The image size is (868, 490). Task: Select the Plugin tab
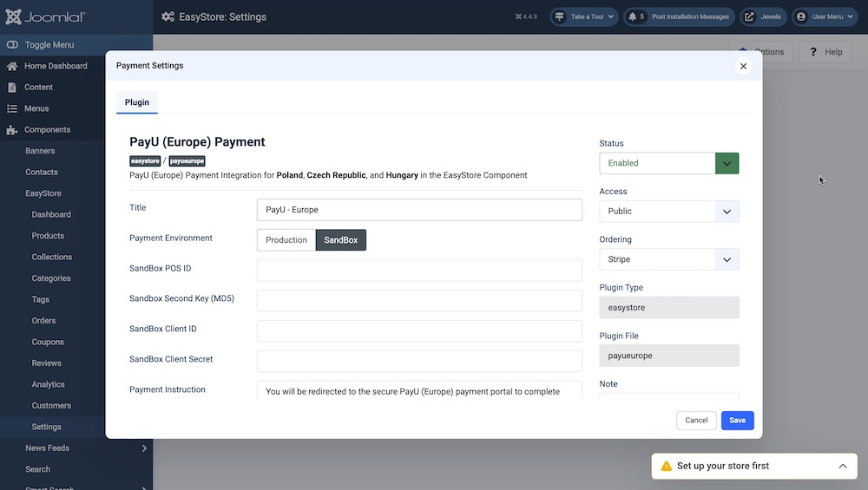pyautogui.click(x=137, y=102)
